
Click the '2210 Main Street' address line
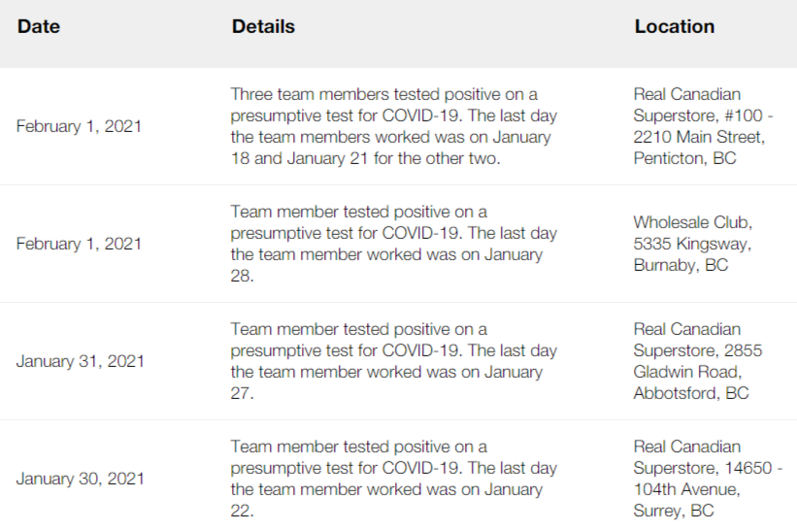699,137
